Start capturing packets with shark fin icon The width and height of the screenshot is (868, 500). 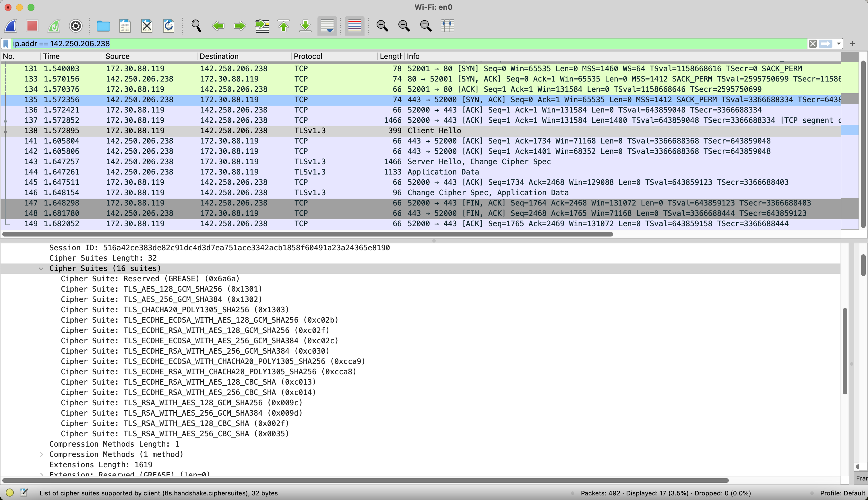pyautogui.click(x=11, y=26)
